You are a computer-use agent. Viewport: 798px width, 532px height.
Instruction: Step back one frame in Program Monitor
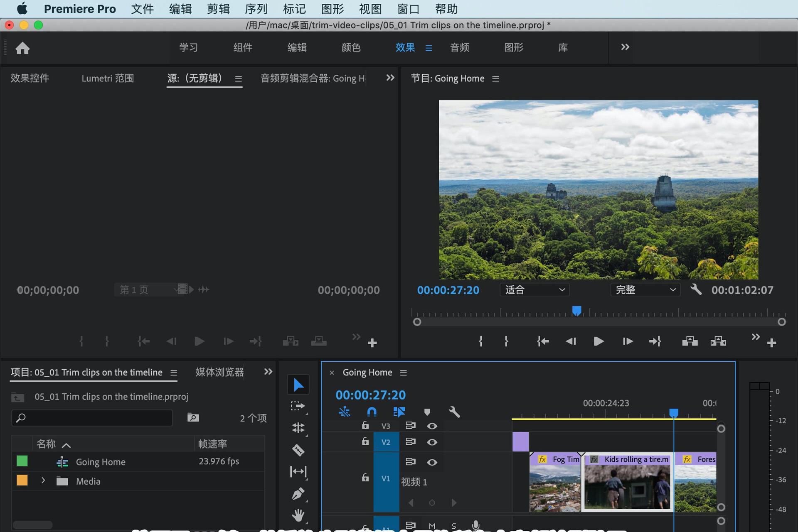[x=571, y=341]
